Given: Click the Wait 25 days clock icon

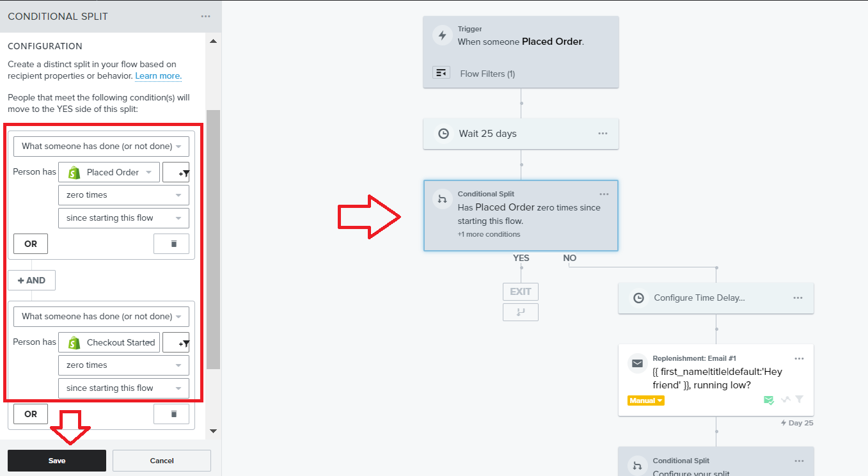Looking at the screenshot, I should pos(443,134).
